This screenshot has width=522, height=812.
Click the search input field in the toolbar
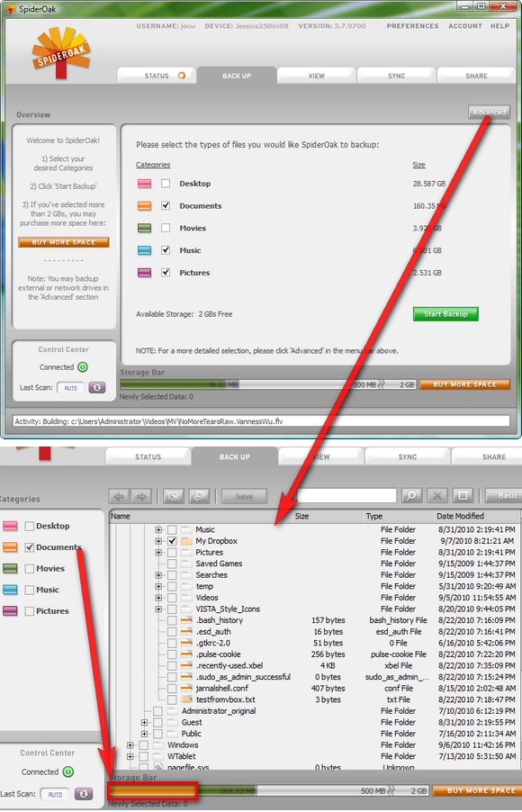(346, 496)
